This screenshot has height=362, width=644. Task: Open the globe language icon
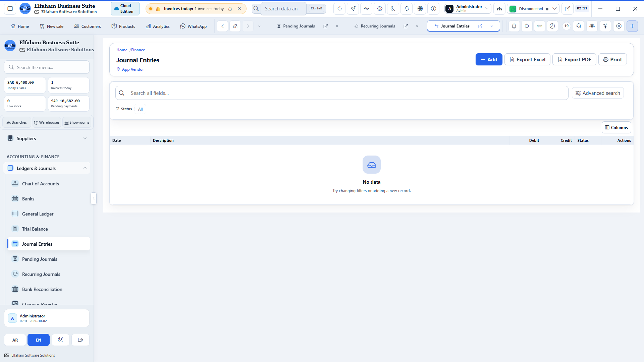tap(420, 9)
